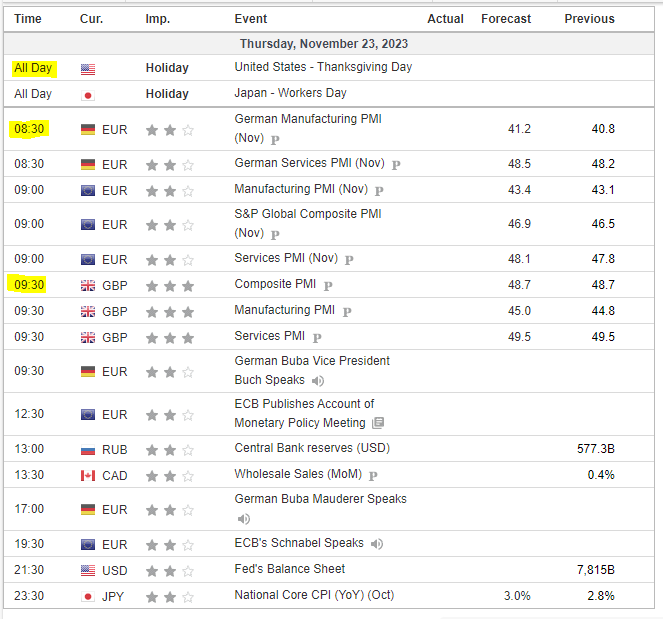Click the importance stars for GBP Services PMI

170,338
